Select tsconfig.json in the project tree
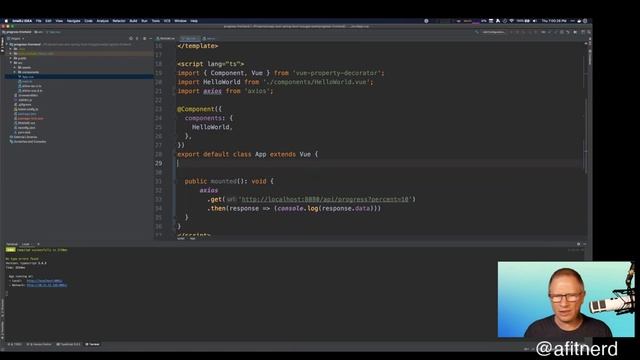This screenshot has height=360, width=640. (x=26, y=128)
